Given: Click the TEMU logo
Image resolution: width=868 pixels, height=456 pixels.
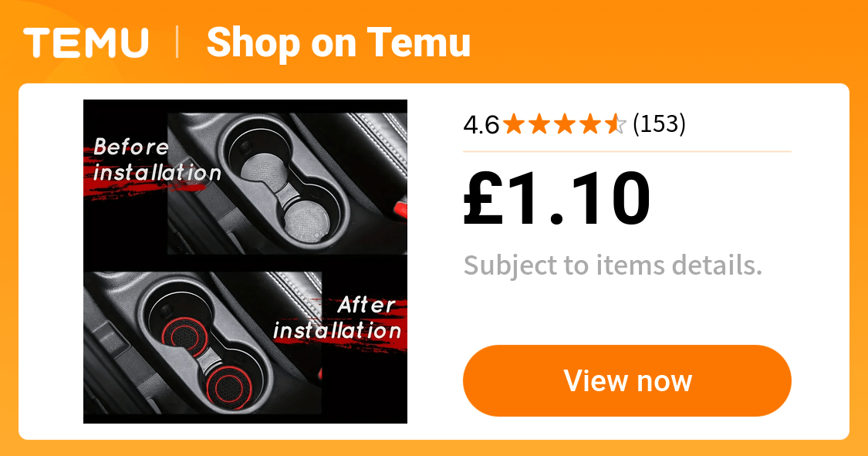Looking at the screenshot, I should point(86,42).
